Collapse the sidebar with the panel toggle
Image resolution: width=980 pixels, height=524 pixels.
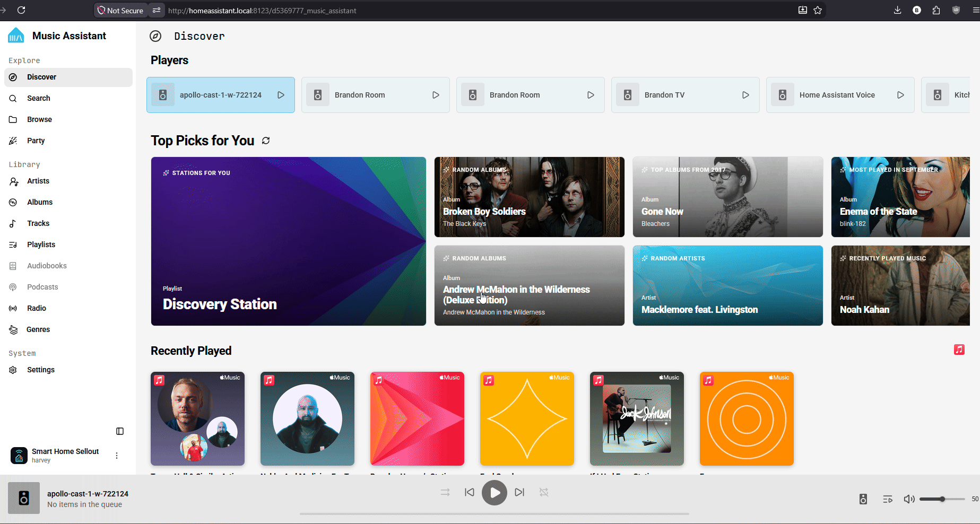tap(120, 431)
